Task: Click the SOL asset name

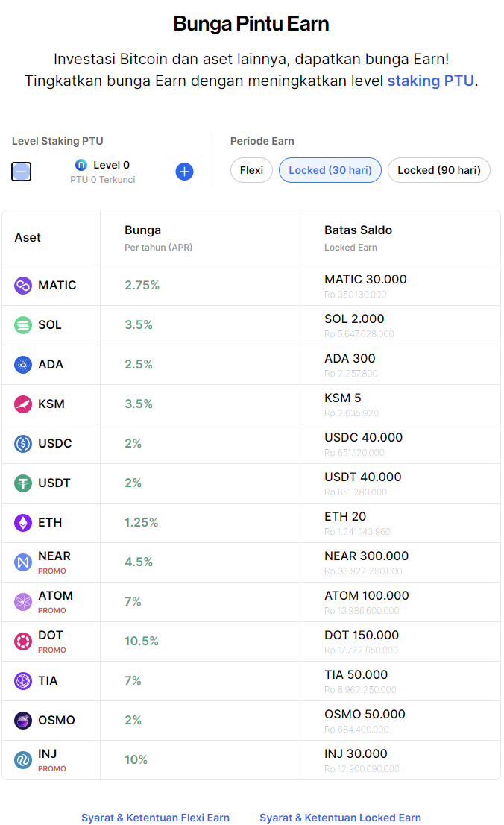Action: (x=49, y=325)
